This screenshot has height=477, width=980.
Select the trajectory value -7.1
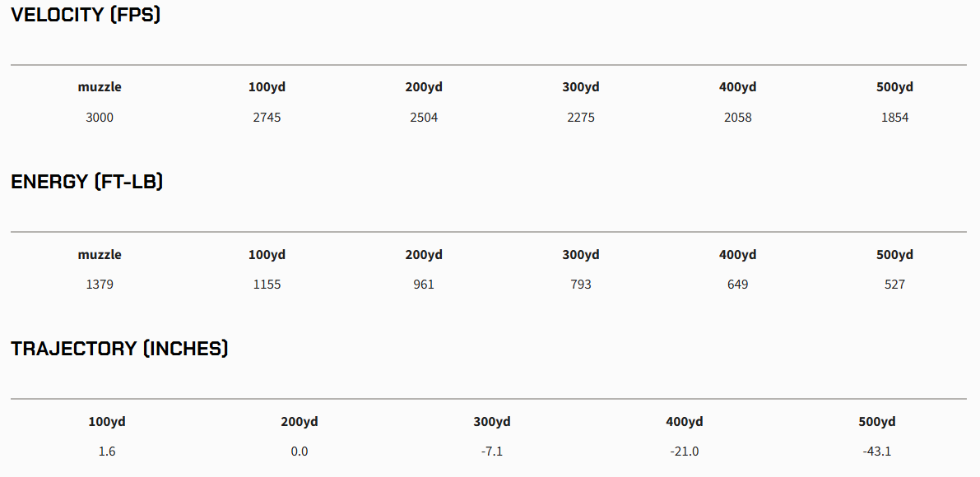pos(492,452)
